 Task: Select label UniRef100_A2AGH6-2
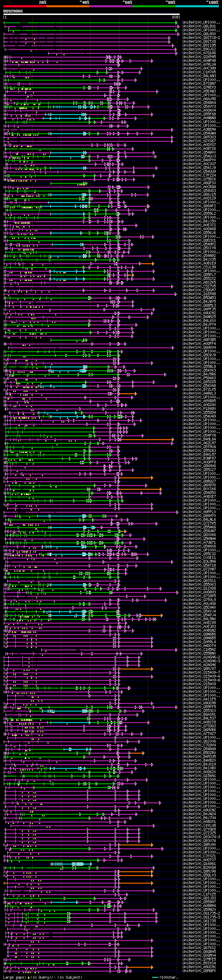click(x=201, y=657)
